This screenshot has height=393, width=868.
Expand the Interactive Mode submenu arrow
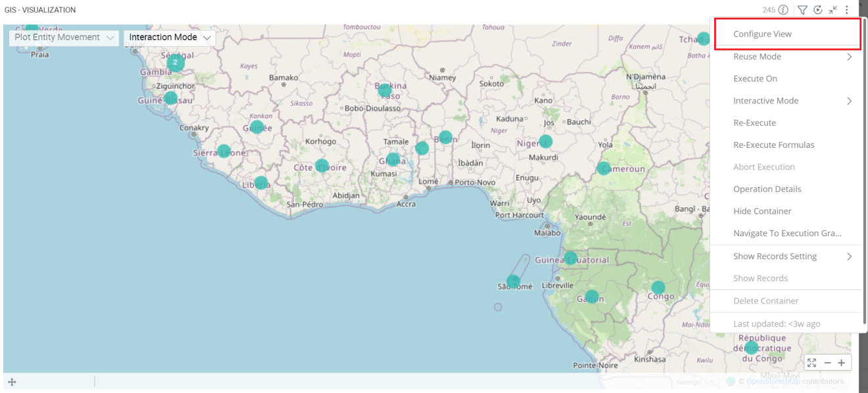pyautogui.click(x=850, y=101)
